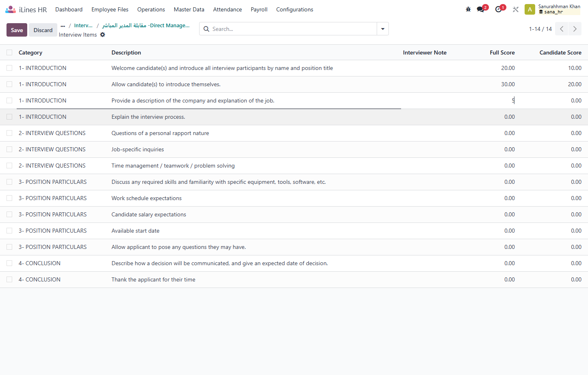This screenshot has width=588, height=375.
Task: Open the Configurations menu
Action: (x=295, y=9)
